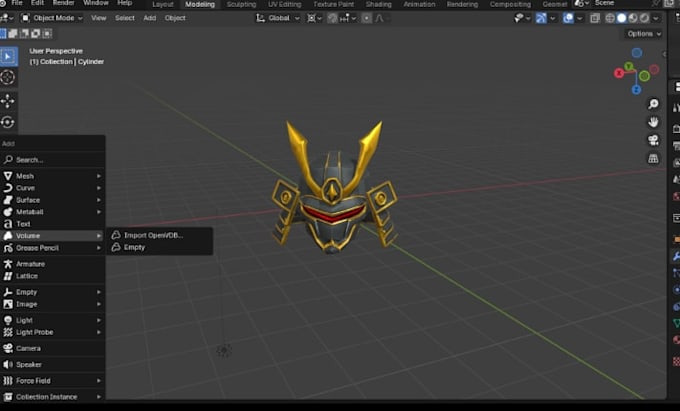Click the Scene icon in top bar
The image size is (680, 411).
point(579,3)
